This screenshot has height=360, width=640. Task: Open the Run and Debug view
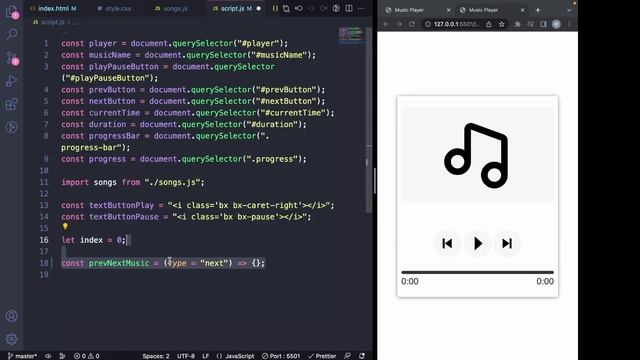pos(12,81)
